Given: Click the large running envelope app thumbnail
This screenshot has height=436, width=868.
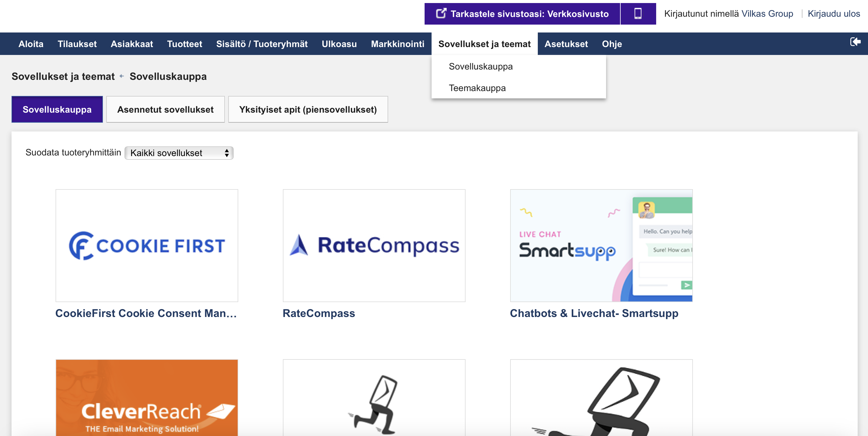Looking at the screenshot, I should [x=602, y=397].
